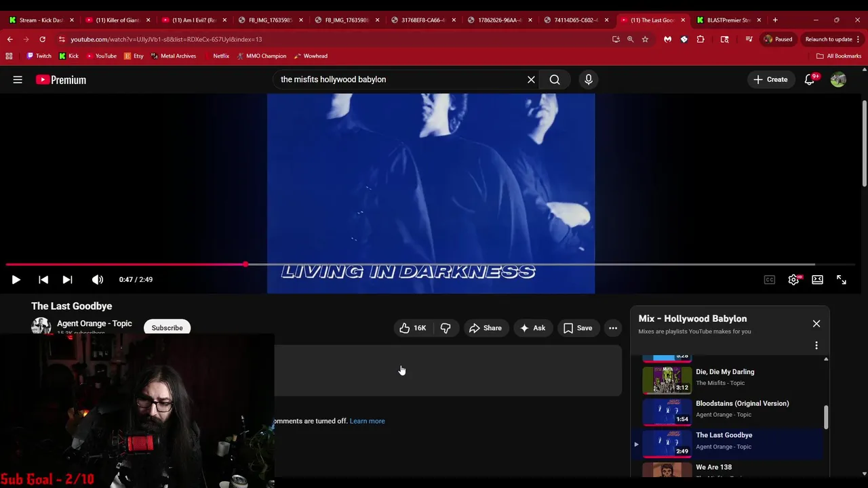
Task: Toggle closed captions
Action: (769, 280)
